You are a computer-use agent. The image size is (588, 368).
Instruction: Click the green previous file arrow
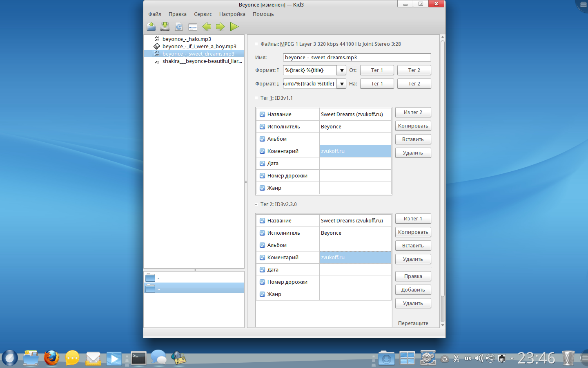[207, 27]
